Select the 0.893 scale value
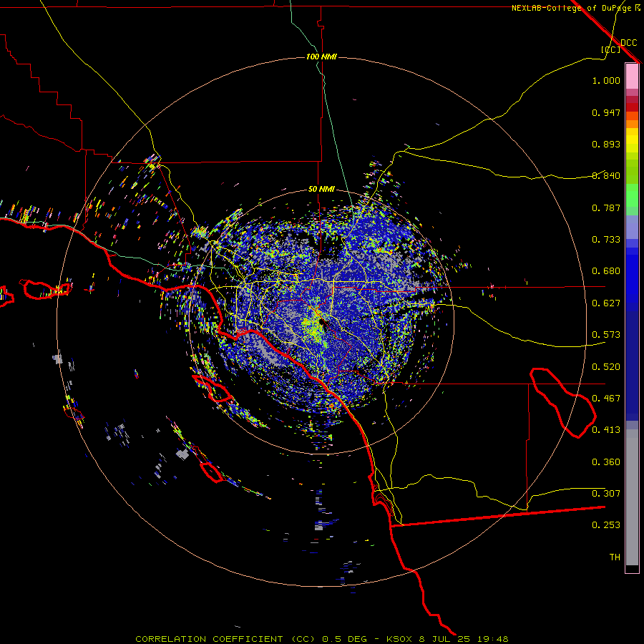This screenshot has width=644, height=644. (606, 144)
